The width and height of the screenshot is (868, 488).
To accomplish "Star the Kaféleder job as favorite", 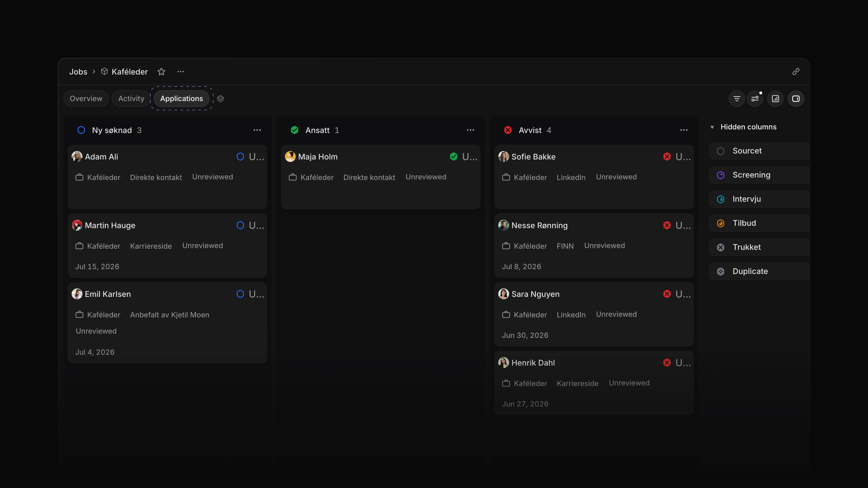I will click(161, 72).
